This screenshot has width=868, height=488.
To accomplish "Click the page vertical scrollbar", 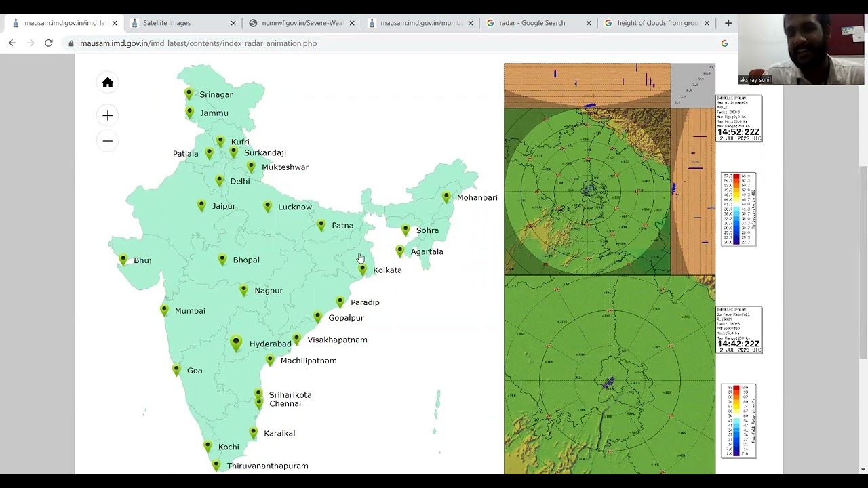I will [863, 261].
